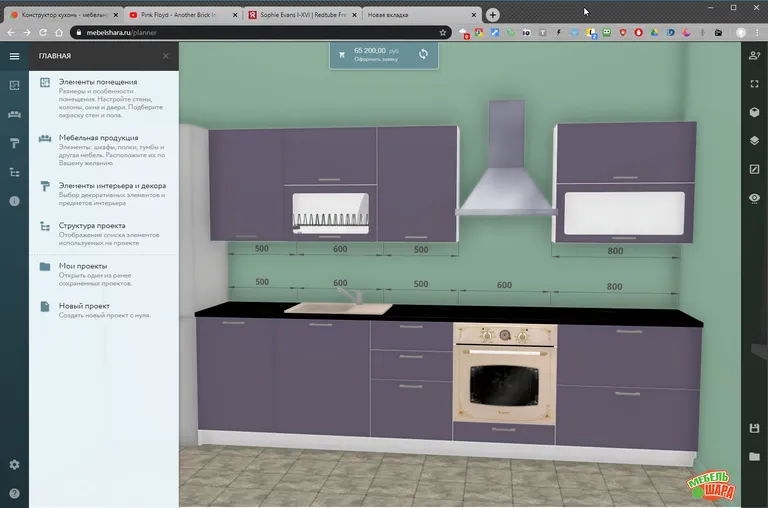The image size is (768, 508).
Task: Select the beige kitchen sink
Action: (338, 308)
